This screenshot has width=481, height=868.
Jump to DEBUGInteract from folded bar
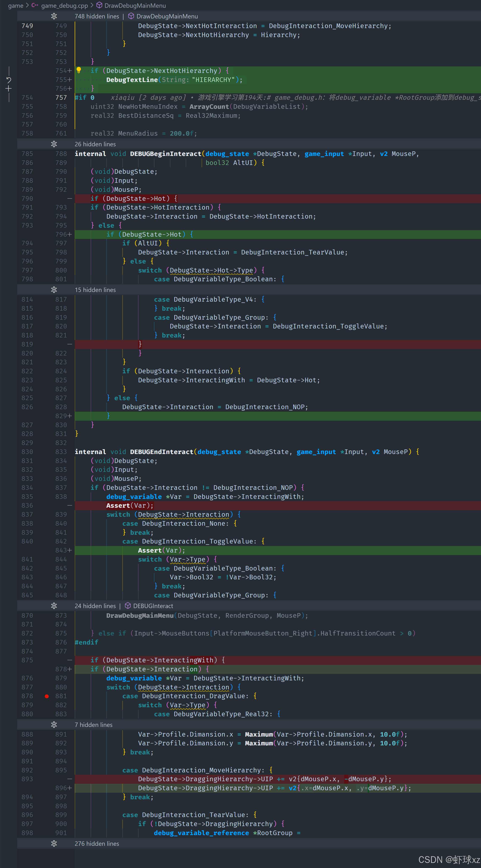coord(153,606)
